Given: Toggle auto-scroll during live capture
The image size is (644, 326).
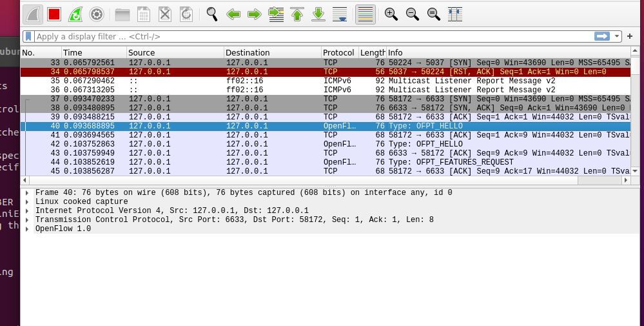Looking at the screenshot, I should 340,14.
